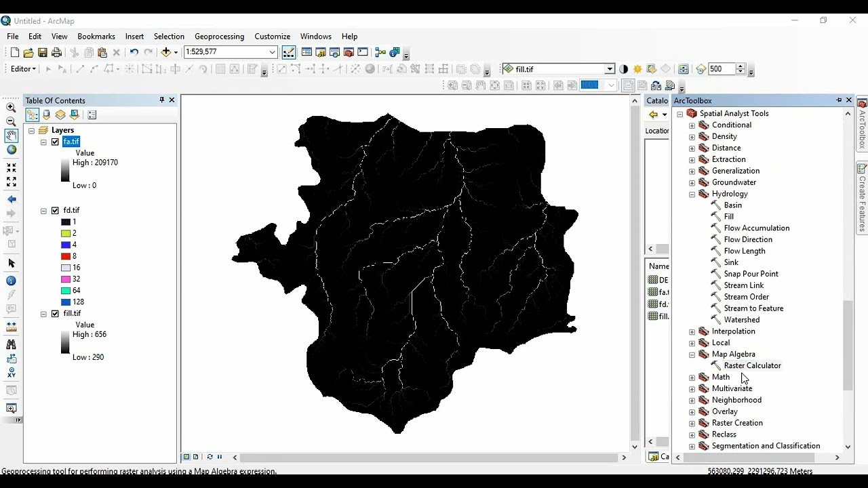Open the Help menu
This screenshot has width=868, height=488.
click(x=349, y=37)
